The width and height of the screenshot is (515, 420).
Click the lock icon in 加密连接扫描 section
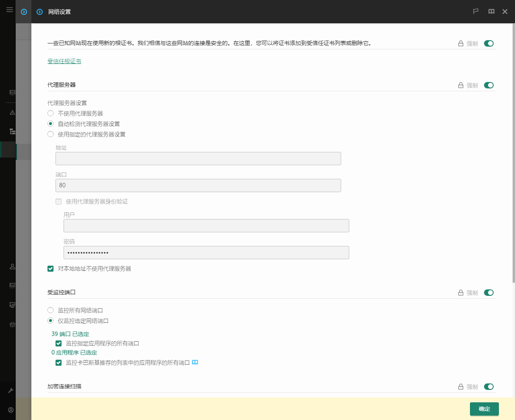461,387
